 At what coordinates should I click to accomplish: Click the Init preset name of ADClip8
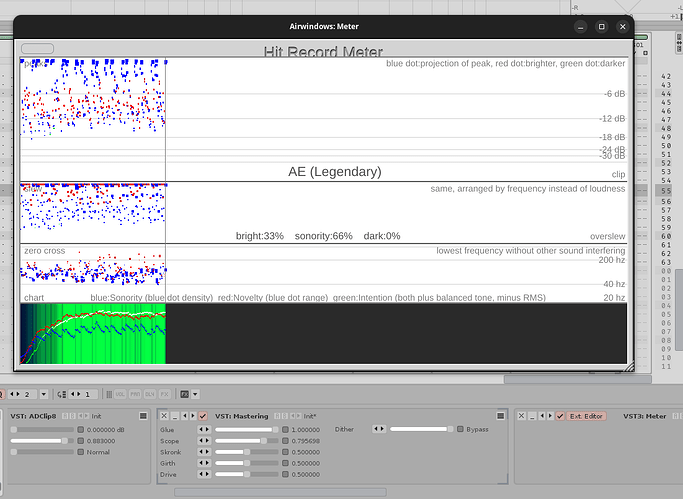pyautogui.click(x=96, y=416)
